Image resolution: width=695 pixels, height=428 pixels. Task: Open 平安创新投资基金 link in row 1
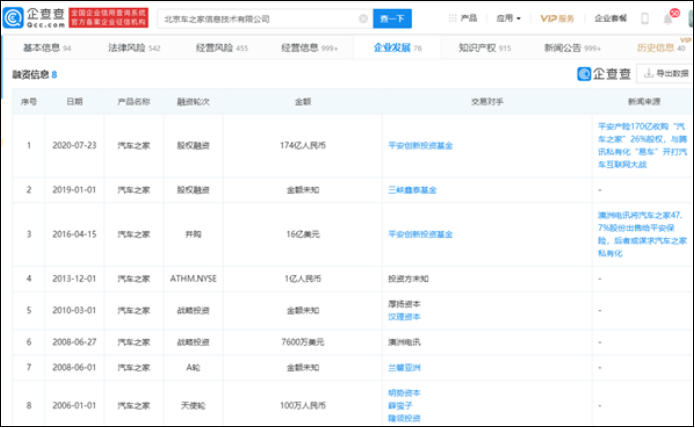point(420,145)
